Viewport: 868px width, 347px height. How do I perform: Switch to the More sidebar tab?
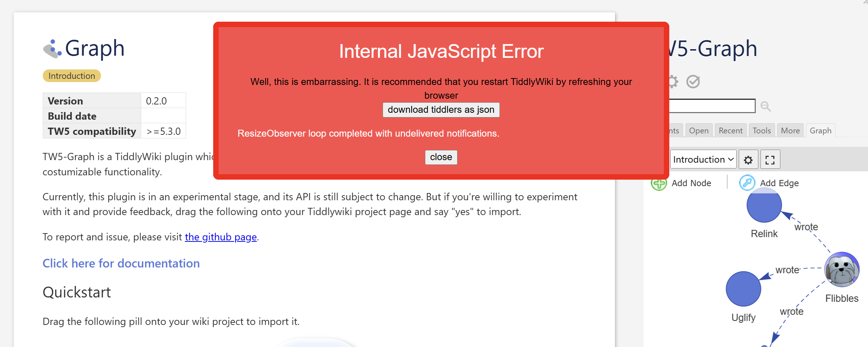(x=790, y=131)
